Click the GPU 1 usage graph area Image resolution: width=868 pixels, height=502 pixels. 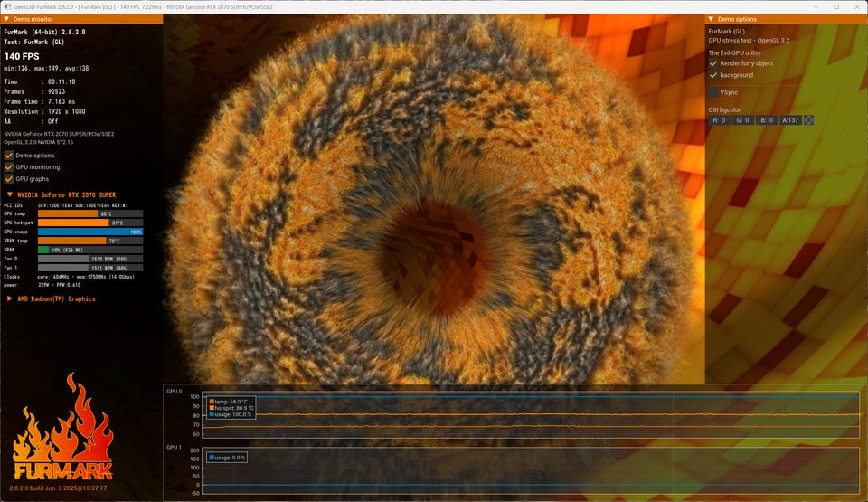(x=531, y=471)
